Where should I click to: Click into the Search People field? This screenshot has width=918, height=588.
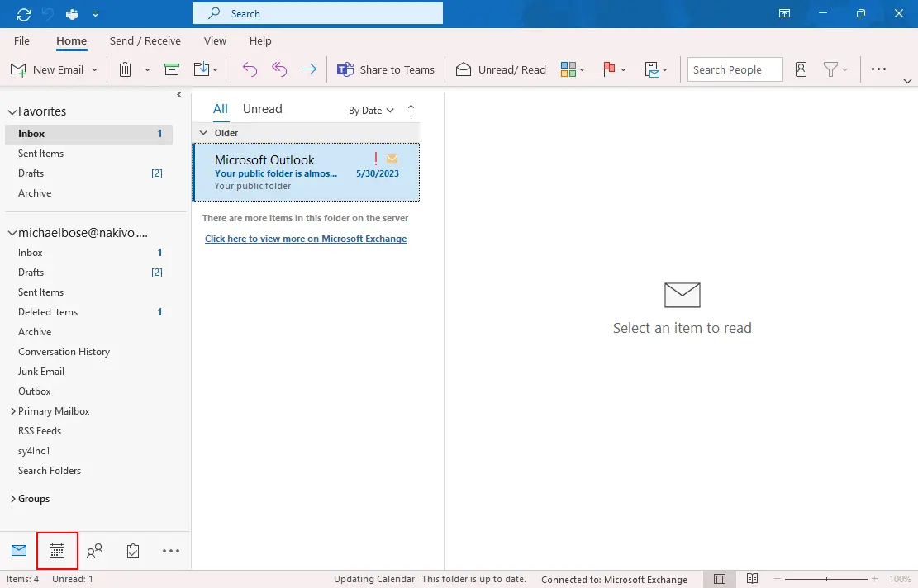pos(735,69)
